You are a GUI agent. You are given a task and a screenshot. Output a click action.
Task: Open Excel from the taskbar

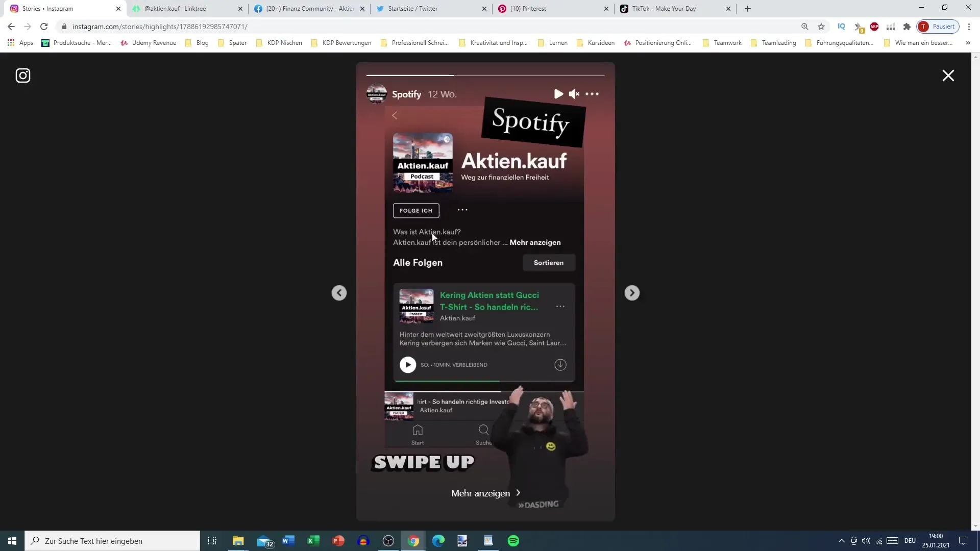coord(313,541)
